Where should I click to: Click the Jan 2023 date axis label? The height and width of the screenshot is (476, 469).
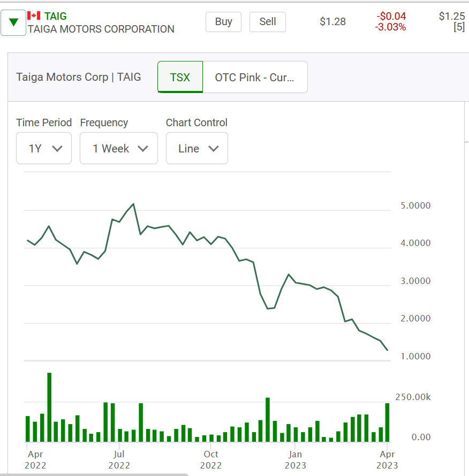tap(295, 459)
